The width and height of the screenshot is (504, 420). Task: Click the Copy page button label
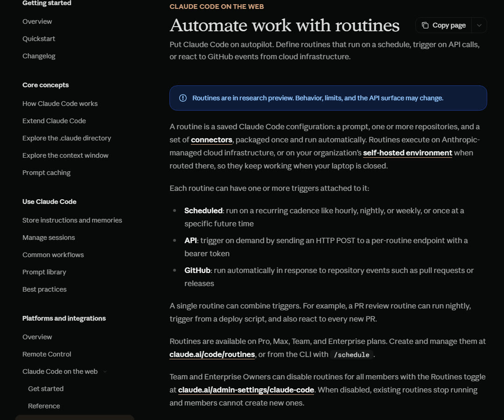coord(449,25)
